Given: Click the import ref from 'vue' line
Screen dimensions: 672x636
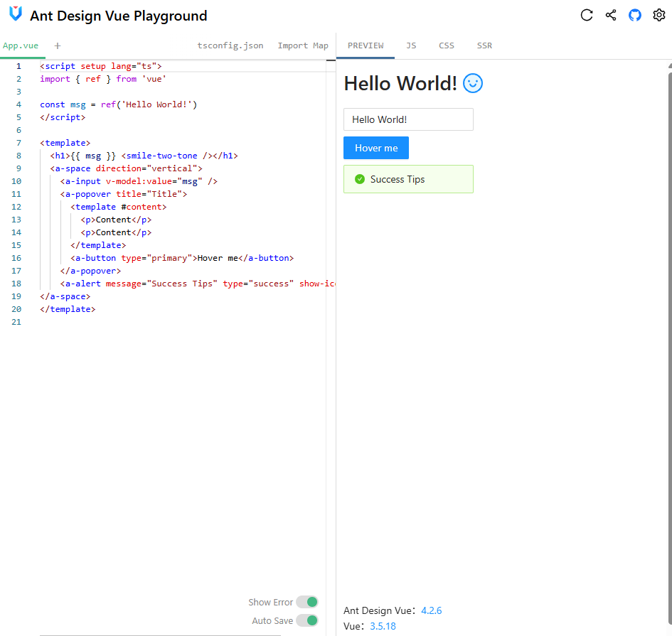Looking at the screenshot, I should [103, 79].
